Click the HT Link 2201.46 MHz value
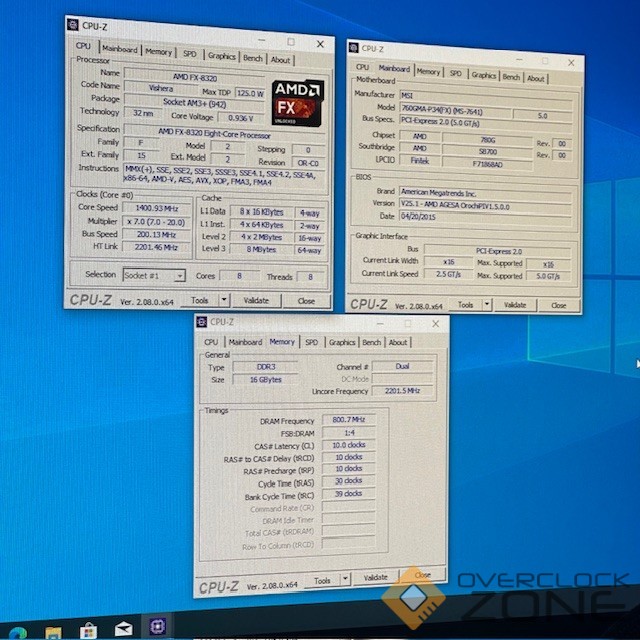Image resolution: width=640 pixels, height=640 pixels. (157, 247)
